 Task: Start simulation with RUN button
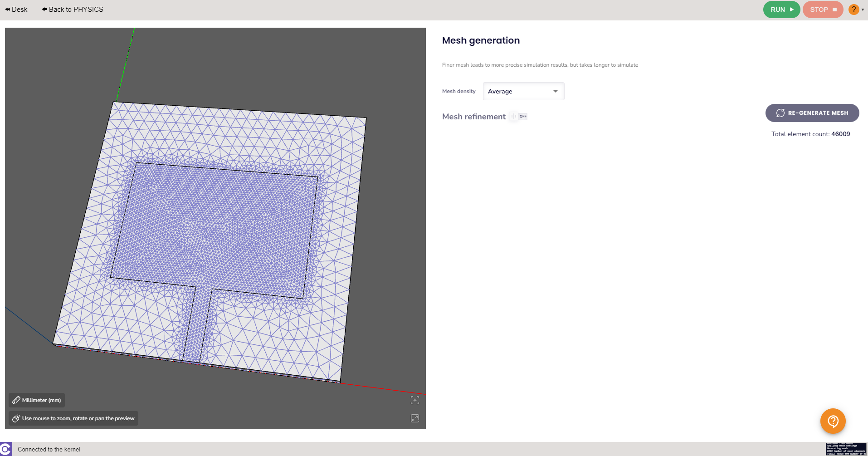(781, 10)
